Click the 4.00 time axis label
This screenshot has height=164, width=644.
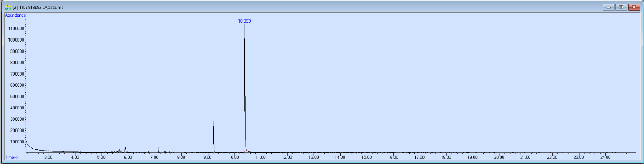pos(75,158)
